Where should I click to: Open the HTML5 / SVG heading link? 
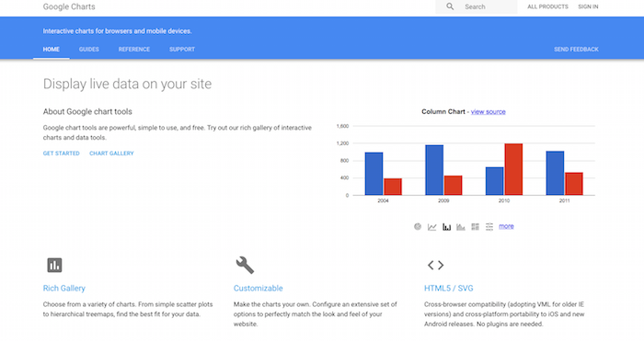pyautogui.click(x=449, y=288)
